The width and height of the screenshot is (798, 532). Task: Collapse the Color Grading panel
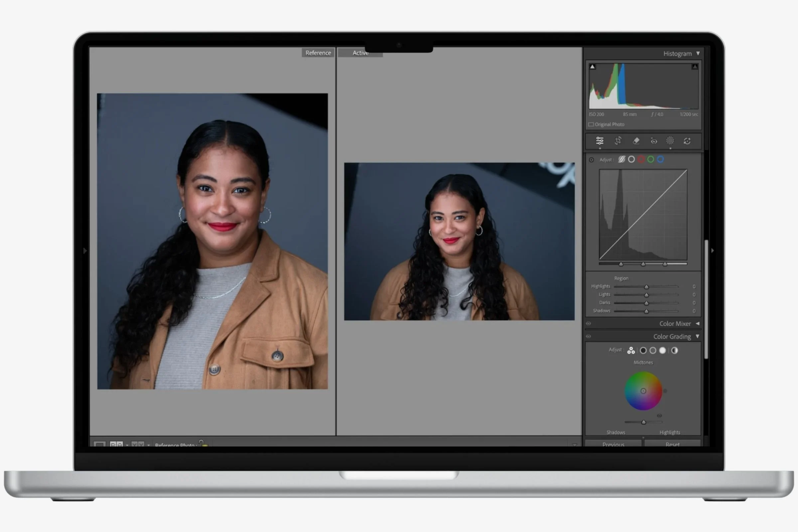point(698,336)
